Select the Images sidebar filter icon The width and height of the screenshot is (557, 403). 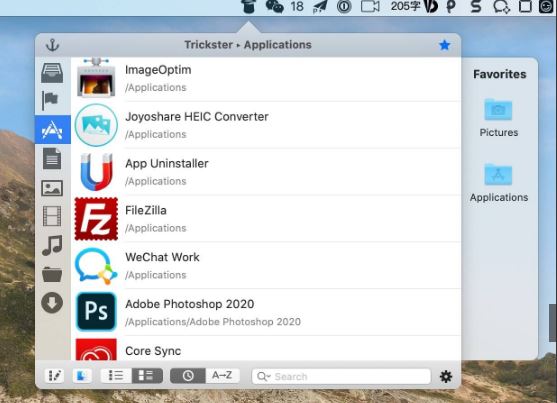click(52, 188)
